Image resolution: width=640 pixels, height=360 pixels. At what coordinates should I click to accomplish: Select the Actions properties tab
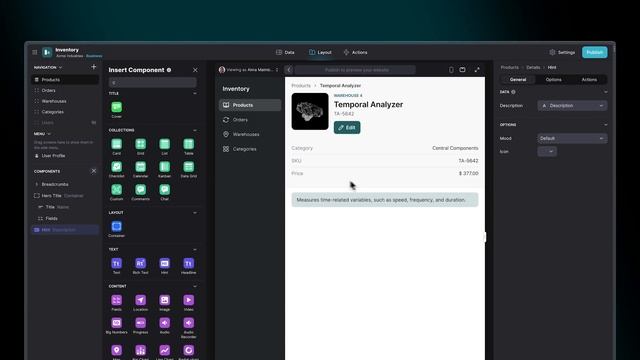pyautogui.click(x=589, y=80)
